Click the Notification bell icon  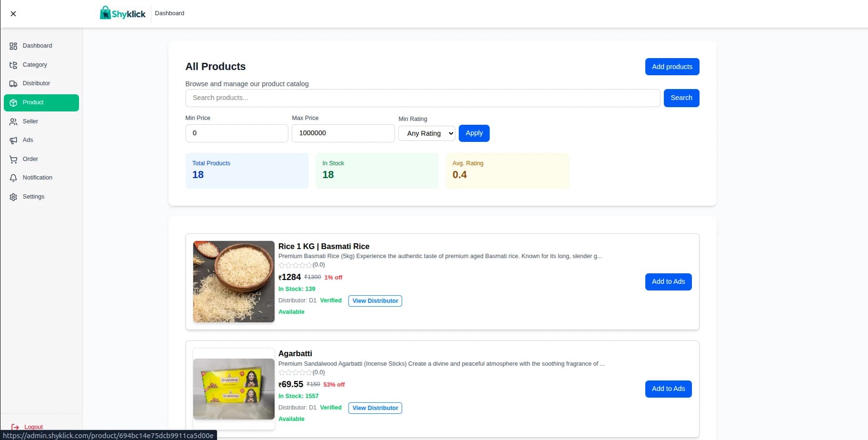tap(13, 178)
